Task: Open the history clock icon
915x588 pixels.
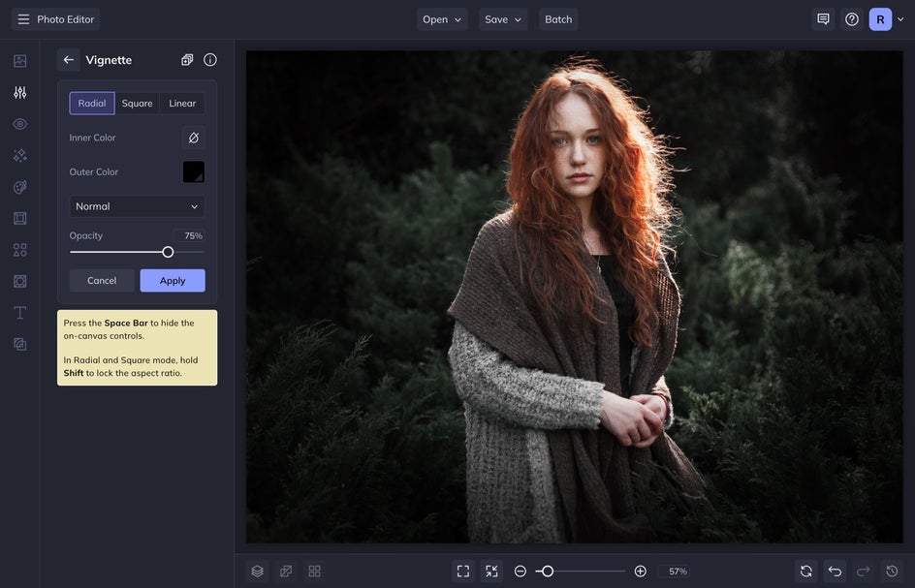Action: (x=892, y=572)
